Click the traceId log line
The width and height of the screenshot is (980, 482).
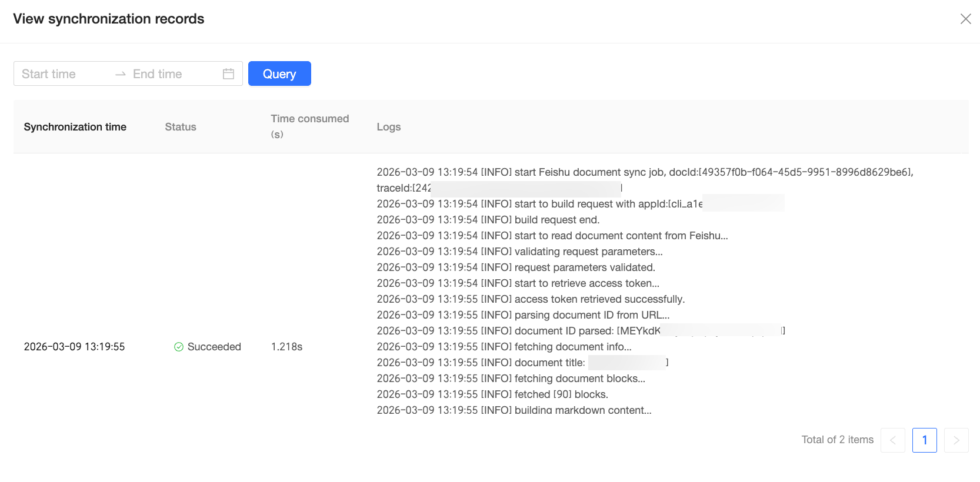pyautogui.click(x=499, y=188)
